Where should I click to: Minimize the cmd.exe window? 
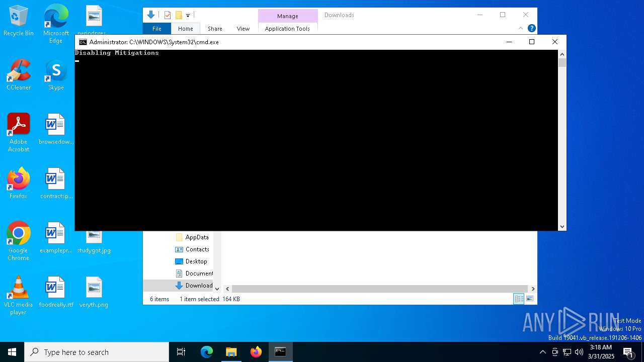509,42
